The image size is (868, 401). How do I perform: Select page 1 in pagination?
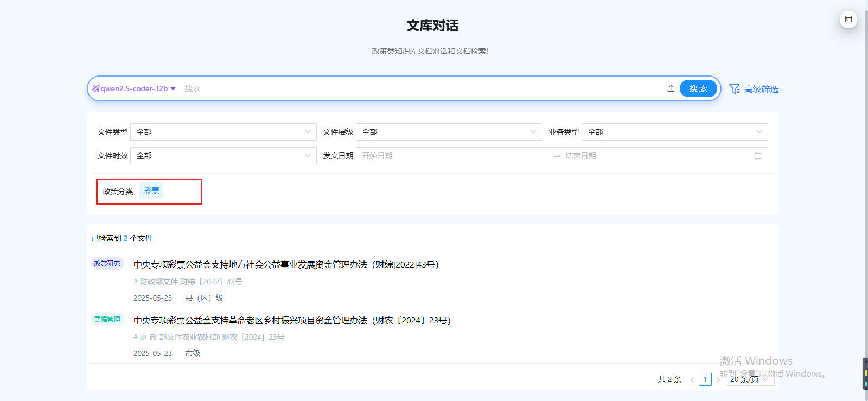coord(705,379)
